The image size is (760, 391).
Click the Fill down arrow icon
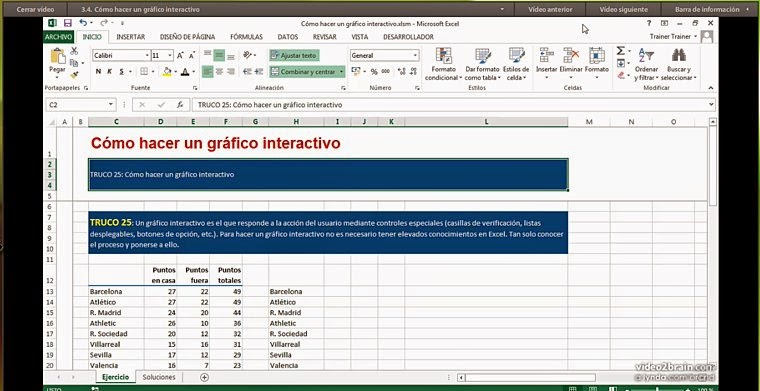(x=620, y=63)
